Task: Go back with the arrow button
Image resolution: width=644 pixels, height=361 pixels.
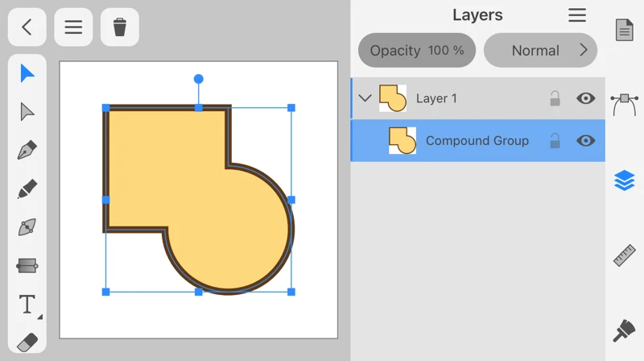Action: click(27, 27)
